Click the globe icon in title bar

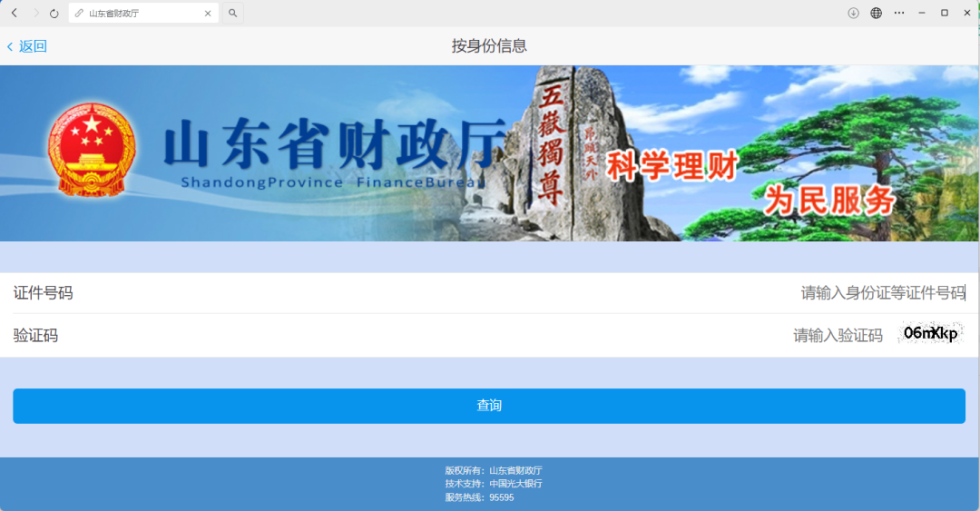click(x=876, y=14)
